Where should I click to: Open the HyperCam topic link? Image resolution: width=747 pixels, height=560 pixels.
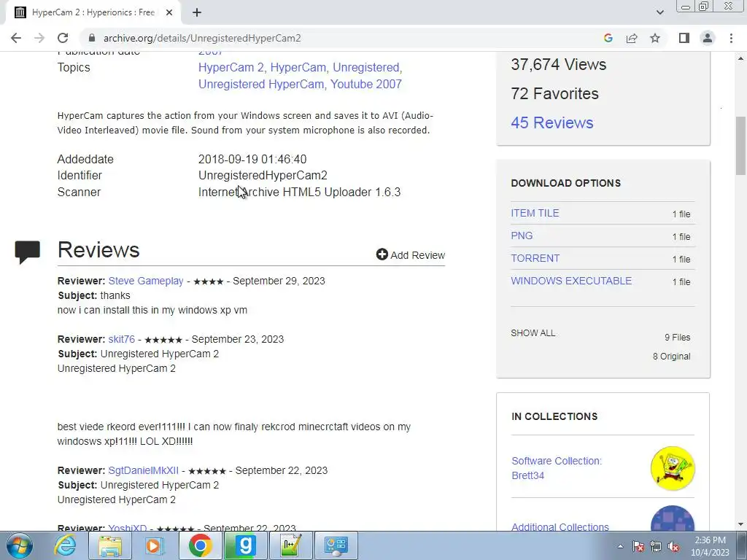click(x=298, y=68)
